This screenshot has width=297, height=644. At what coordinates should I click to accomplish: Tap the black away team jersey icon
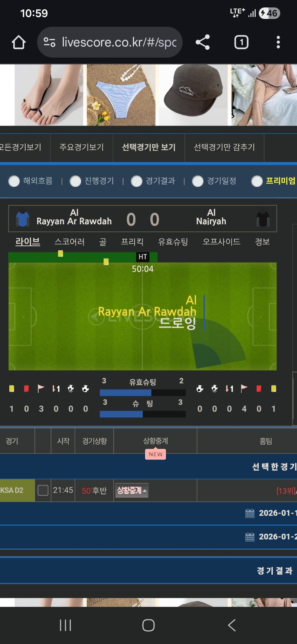tap(263, 219)
